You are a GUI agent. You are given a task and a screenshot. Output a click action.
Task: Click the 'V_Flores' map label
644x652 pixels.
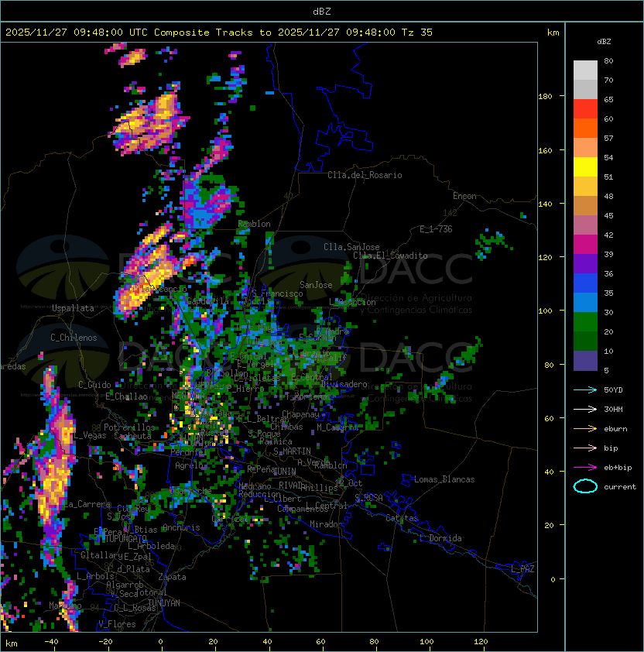point(117,624)
